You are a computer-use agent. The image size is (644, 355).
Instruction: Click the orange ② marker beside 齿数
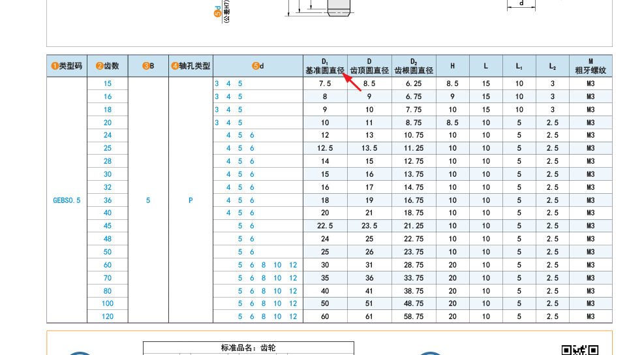99,66
